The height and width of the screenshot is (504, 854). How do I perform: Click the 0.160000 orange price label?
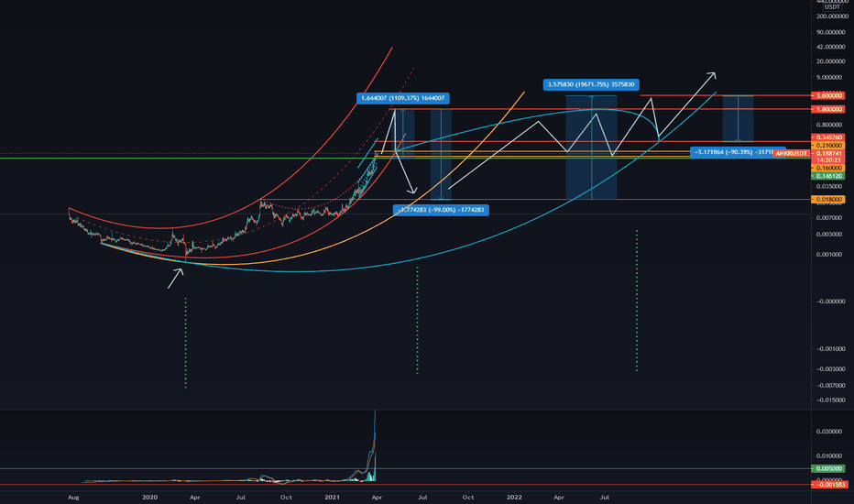(827, 169)
